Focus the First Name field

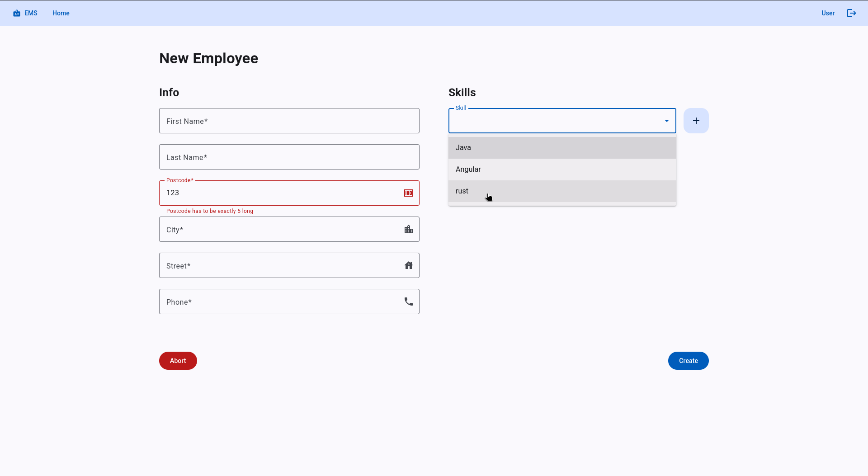[x=289, y=121]
